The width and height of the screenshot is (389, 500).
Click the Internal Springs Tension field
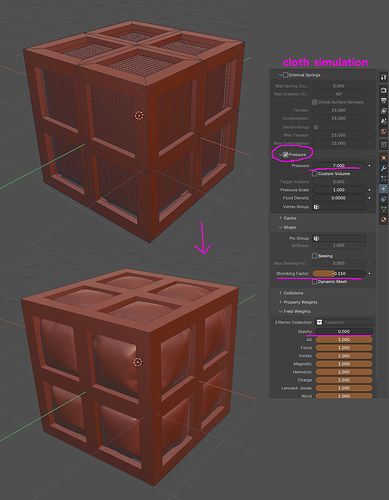(339, 110)
